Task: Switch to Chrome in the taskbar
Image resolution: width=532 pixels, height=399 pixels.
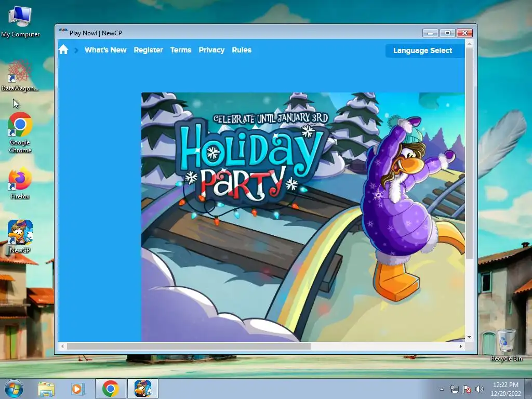Action: [111, 389]
